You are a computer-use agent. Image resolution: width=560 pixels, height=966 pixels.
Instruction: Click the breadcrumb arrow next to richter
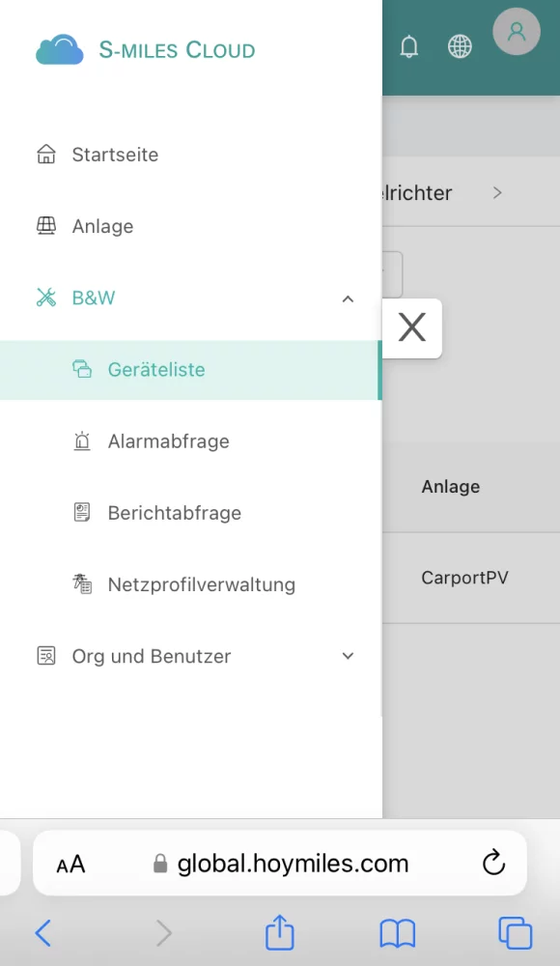coord(497,193)
